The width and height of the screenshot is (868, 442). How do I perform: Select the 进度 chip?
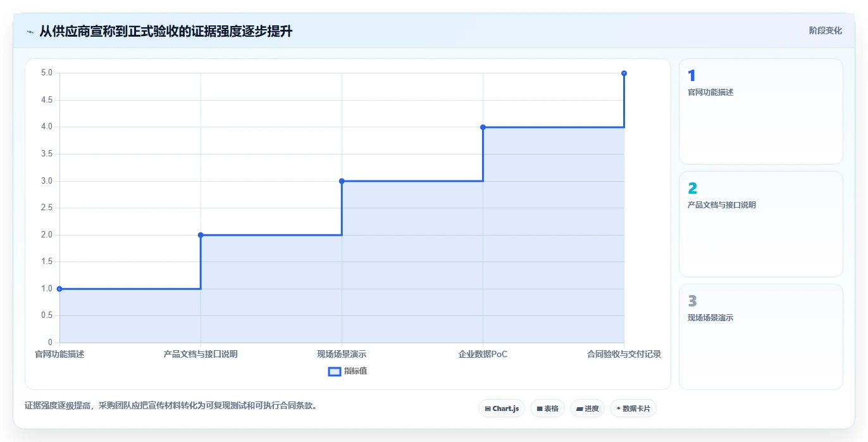click(588, 408)
